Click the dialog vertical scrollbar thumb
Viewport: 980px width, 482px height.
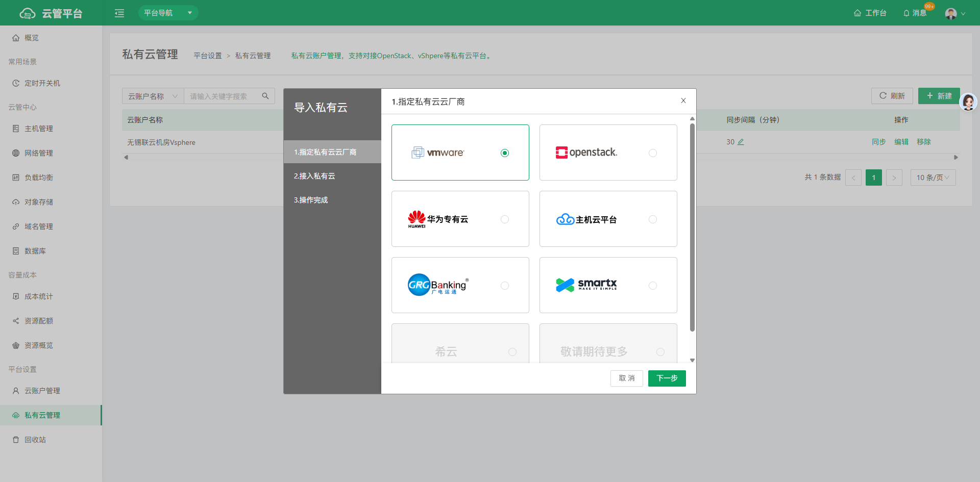point(692,227)
